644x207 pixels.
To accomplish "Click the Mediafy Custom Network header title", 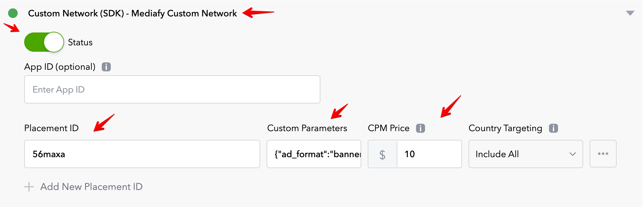I will [x=132, y=13].
